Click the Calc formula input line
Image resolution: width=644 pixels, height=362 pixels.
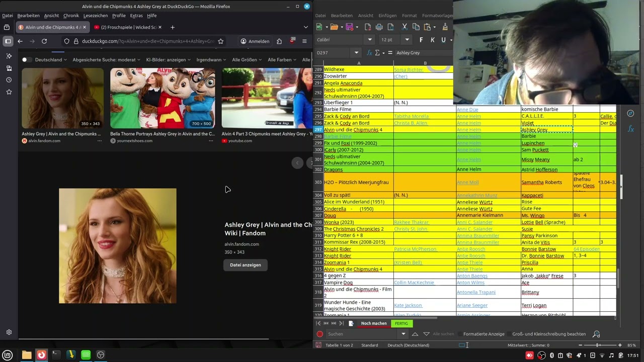click(424, 53)
